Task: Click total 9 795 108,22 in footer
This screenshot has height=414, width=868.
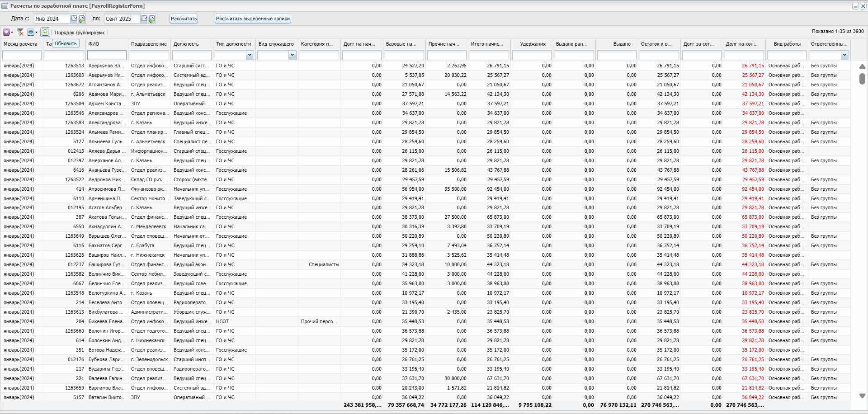Action: pos(535,405)
